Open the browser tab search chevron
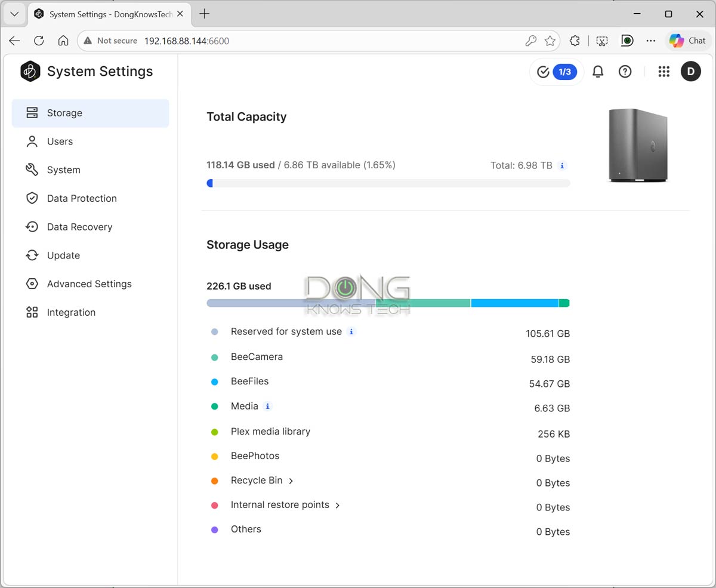Viewport: 716px width, 588px height. (x=14, y=14)
